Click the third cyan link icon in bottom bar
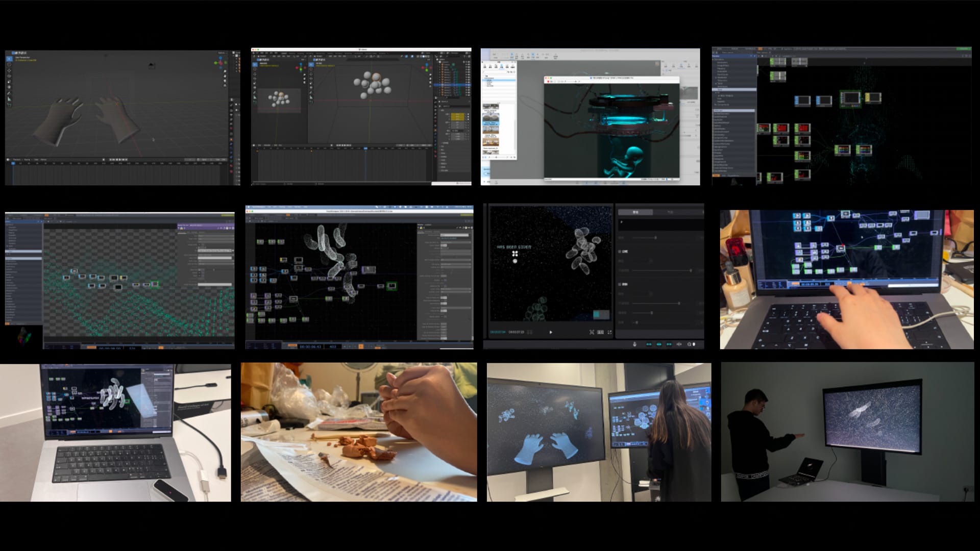This screenshot has height=551, width=980. [669, 344]
